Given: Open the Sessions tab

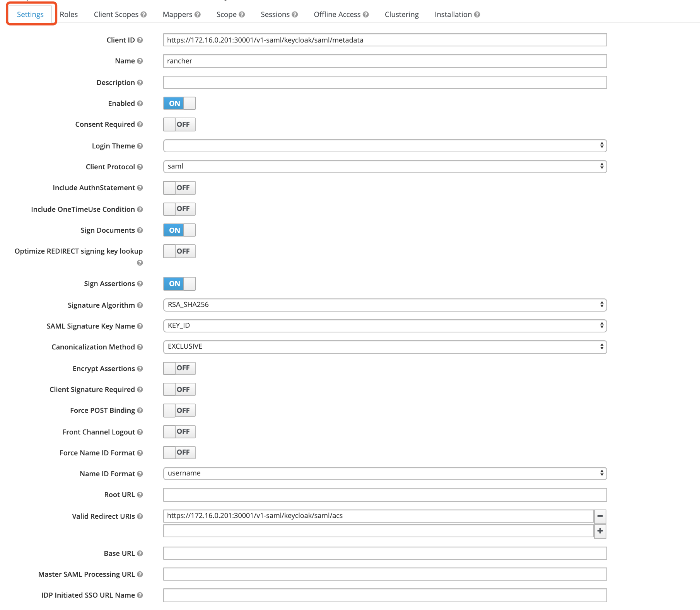Looking at the screenshot, I should tap(275, 15).
